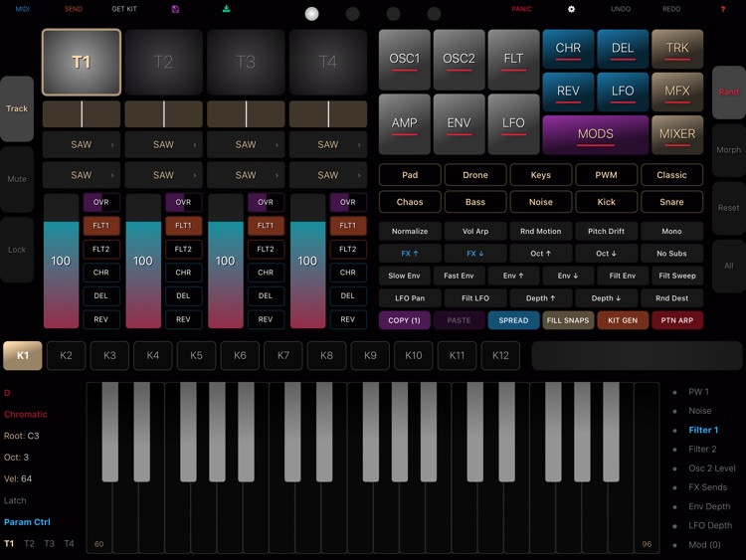Open T4 first oscillator SAW waveform selector

(328, 144)
